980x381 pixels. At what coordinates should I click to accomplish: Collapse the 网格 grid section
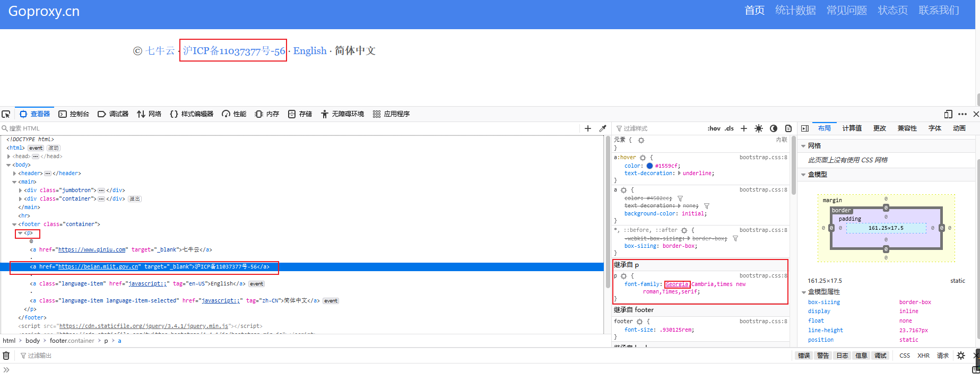click(x=803, y=146)
